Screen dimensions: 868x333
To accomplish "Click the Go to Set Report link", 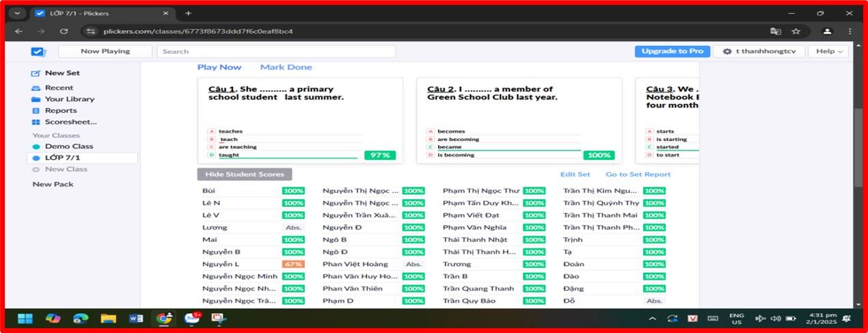I will [x=638, y=174].
